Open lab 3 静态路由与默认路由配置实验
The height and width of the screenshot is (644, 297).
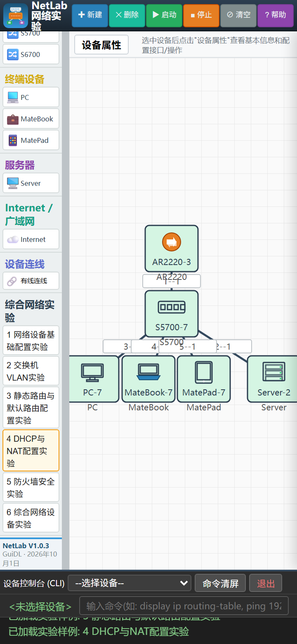(31, 407)
